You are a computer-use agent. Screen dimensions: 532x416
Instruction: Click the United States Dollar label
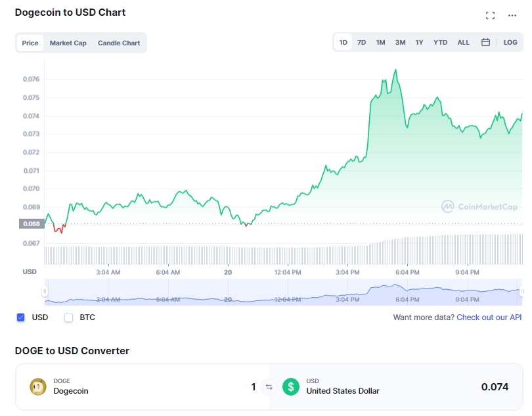pos(343,391)
